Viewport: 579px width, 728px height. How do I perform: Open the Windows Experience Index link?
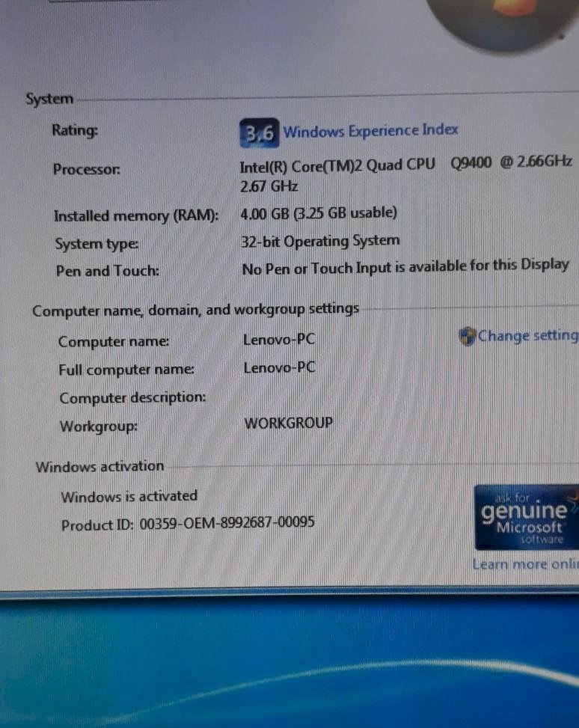click(x=370, y=132)
